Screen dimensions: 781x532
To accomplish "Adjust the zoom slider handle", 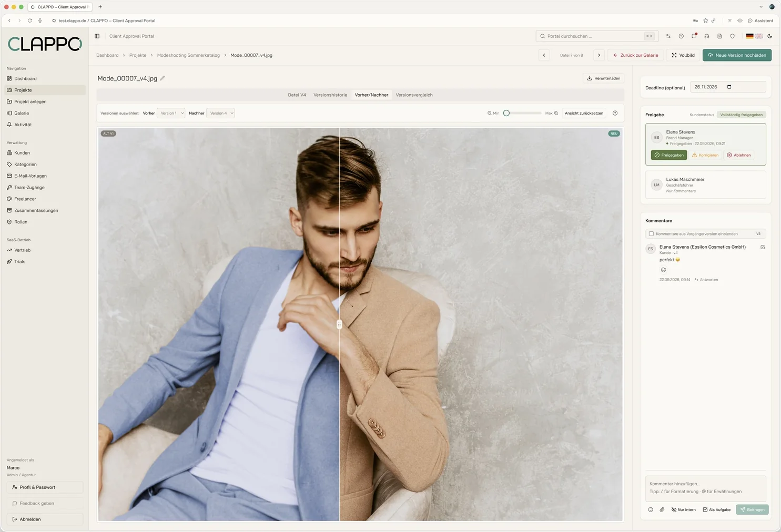I will [506, 113].
